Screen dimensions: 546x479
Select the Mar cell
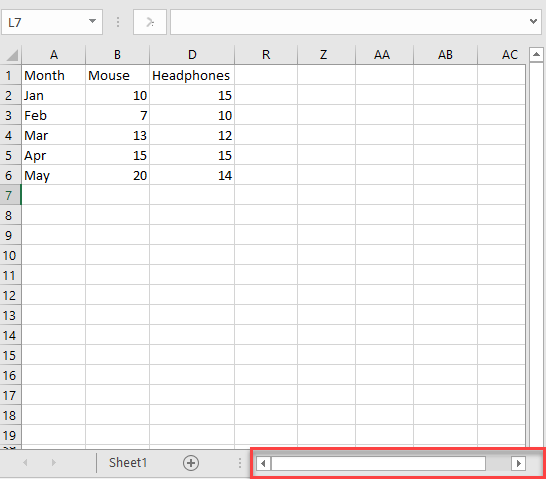pyautogui.click(x=54, y=135)
